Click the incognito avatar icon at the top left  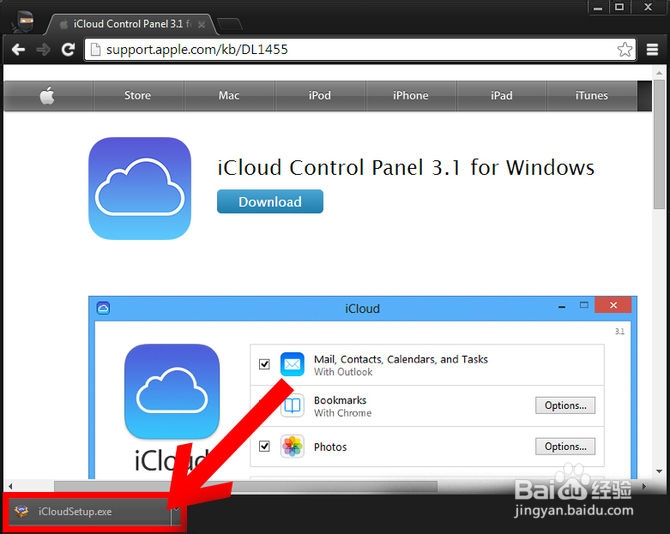[x=23, y=21]
